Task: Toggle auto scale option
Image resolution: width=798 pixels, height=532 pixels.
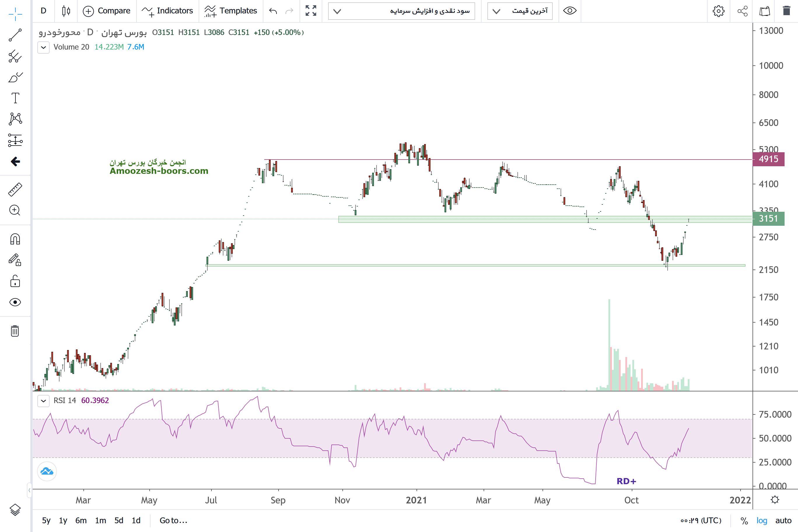Action: coord(783,520)
